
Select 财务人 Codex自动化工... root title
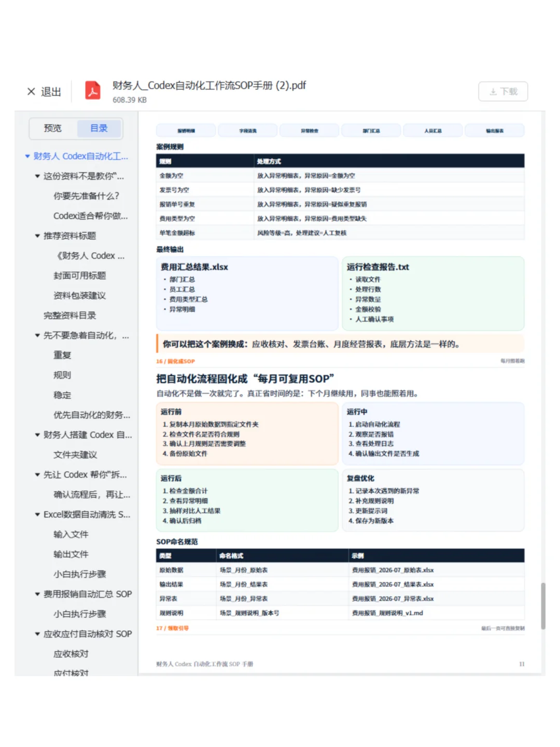point(81,156)
